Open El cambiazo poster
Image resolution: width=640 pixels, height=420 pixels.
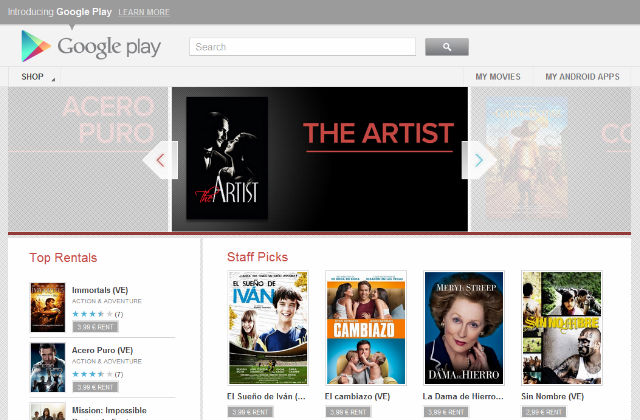366,328
